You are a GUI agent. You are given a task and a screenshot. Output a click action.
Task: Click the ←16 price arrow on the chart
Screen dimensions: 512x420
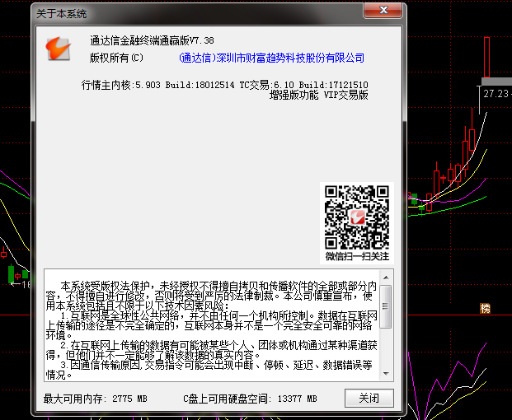[20, 285]
